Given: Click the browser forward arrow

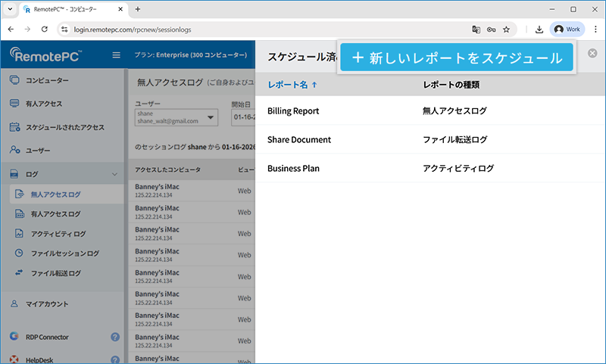Looking at the screenshot, I should click(x=27, y=30).
